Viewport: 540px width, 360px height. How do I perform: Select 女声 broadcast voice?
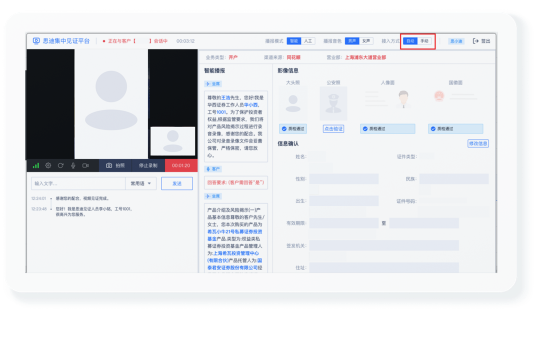(366, 41)
